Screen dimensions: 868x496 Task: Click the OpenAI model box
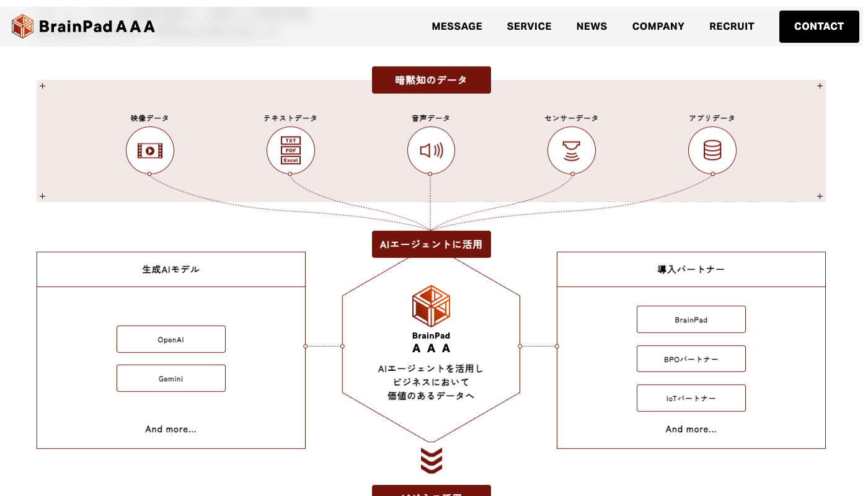click(x=171, y=339)
